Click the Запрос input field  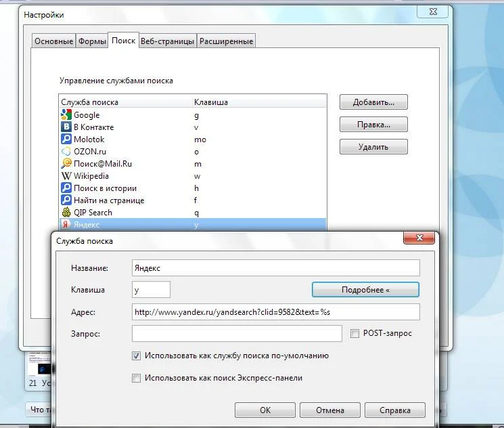(x=237, y=333)
